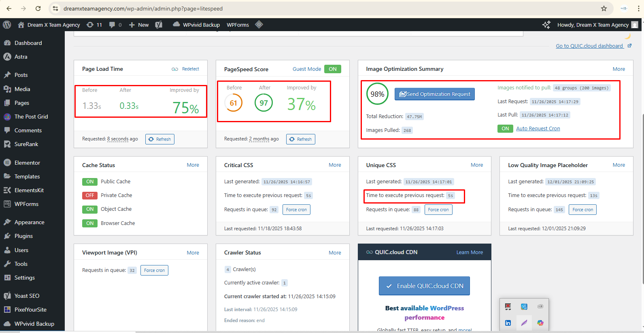The width and height of the screenshot is (644, 333).
Task: Toggle Private Cache OFF indicator
Action: click(x=90, y=195)
